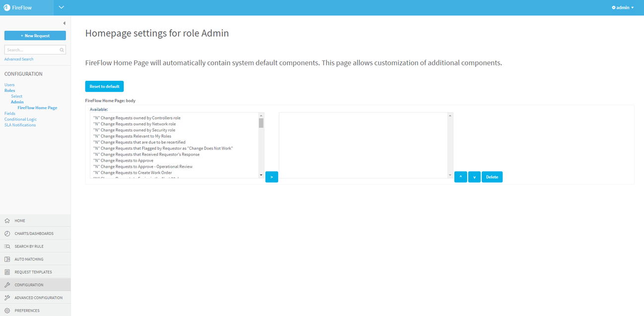Click the + New Request button
The width and height of the screenshot is (644, 316).
point(35,36)
